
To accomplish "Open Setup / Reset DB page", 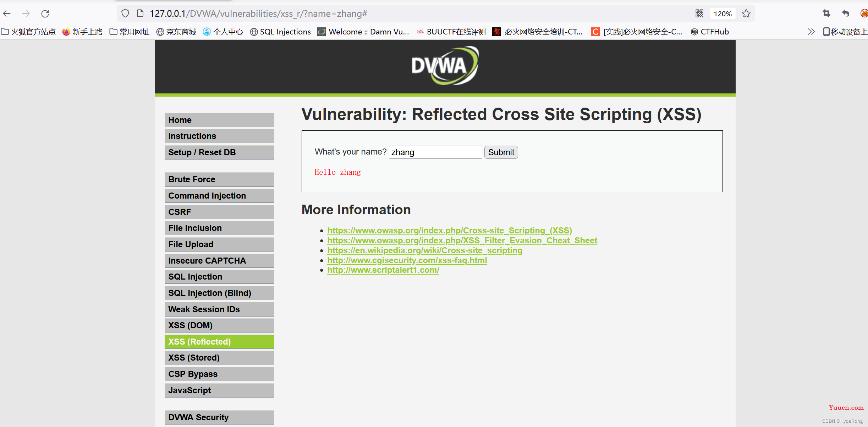I will coord(219,152).
